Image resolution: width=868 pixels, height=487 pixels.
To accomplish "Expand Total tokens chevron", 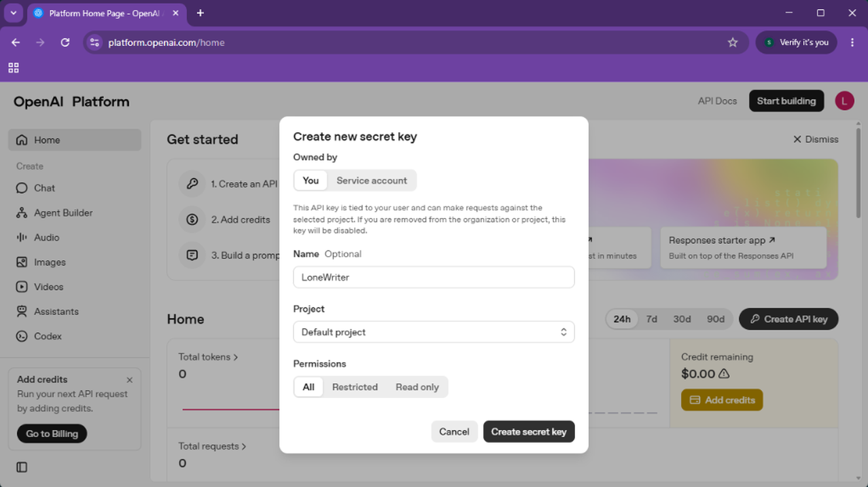I will pos(236,357).
